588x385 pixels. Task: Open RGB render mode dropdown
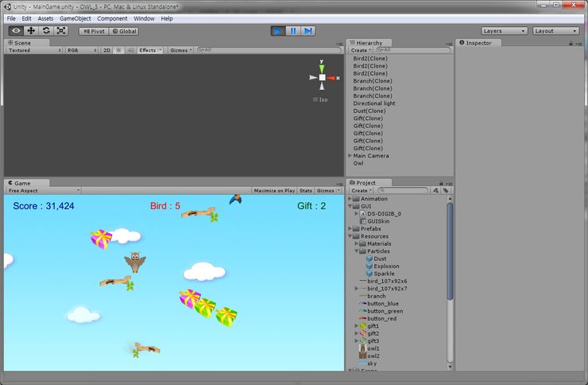pos(82,50)
